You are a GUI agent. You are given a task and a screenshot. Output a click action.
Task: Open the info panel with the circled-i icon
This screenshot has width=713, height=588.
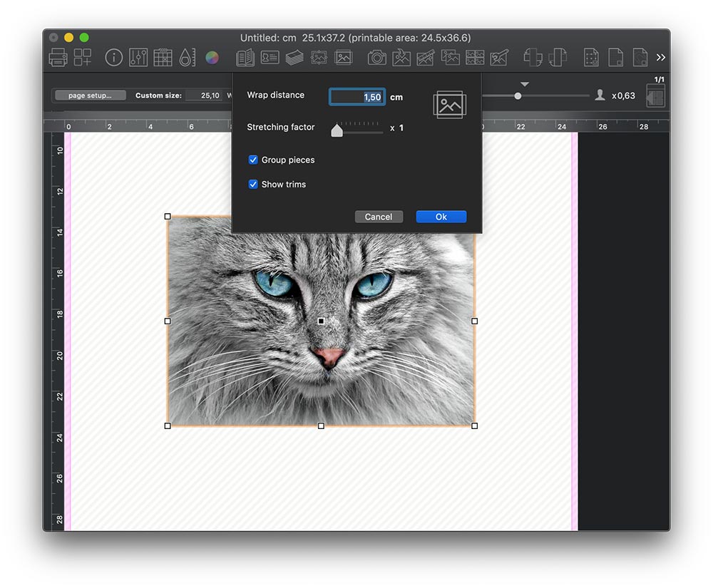tap(113, 58)
